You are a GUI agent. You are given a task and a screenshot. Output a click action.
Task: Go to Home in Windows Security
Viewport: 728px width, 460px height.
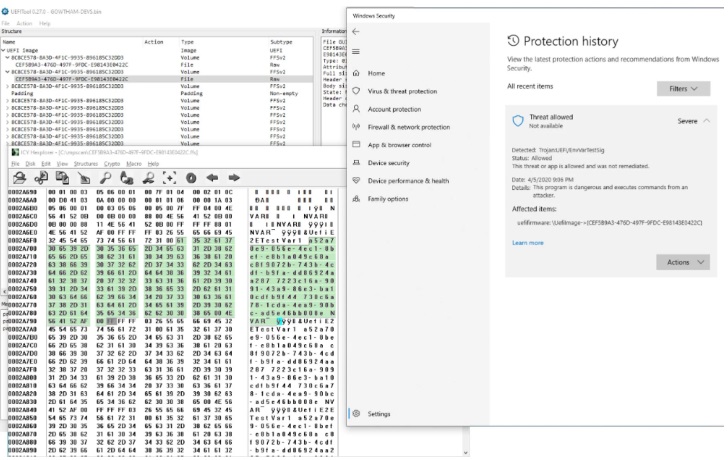pyautogui.click(x=376, y=74)
